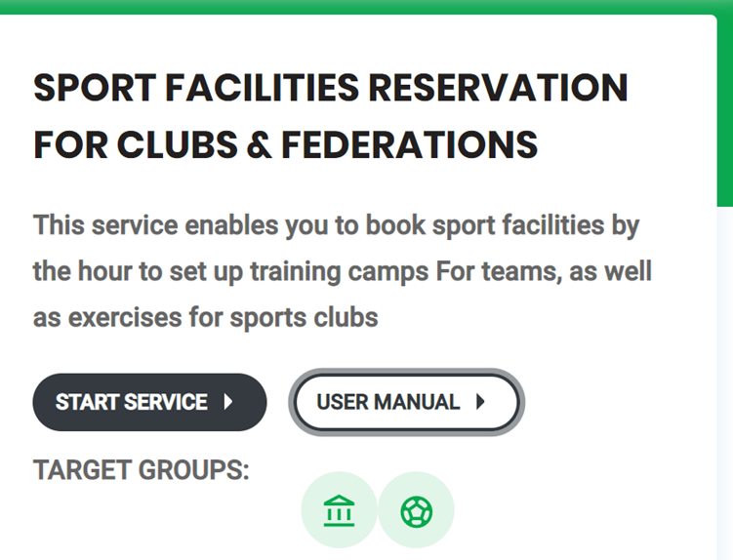Click the green banner bar at the top

(x=367, y=7)
